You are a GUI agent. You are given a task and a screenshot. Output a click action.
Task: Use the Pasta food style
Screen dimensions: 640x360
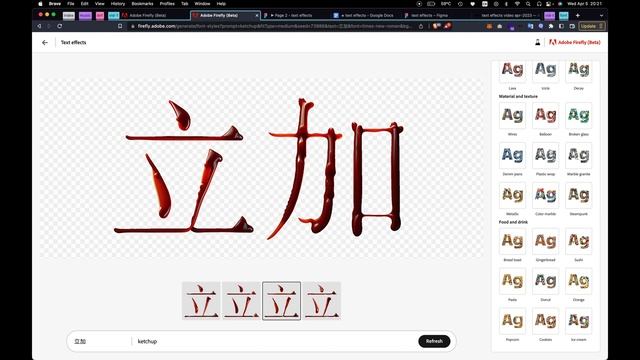coord(512,282)
